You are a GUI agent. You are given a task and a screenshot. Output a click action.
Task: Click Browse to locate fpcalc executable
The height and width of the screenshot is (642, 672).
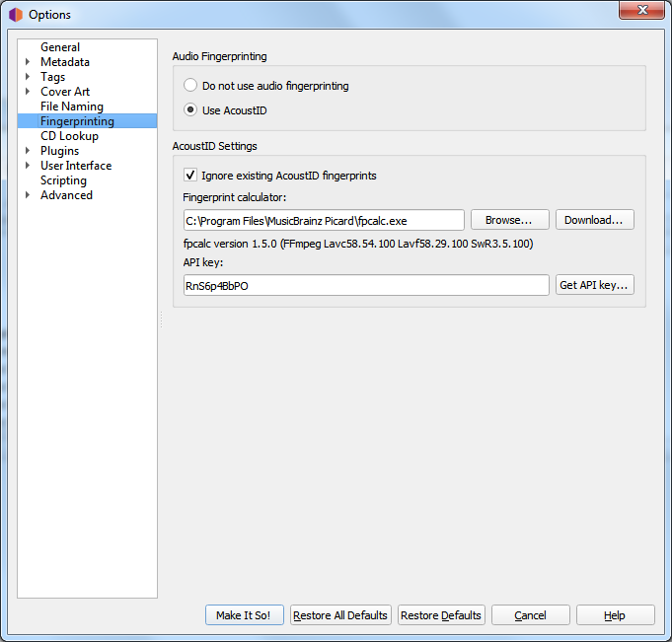[509, 220]
